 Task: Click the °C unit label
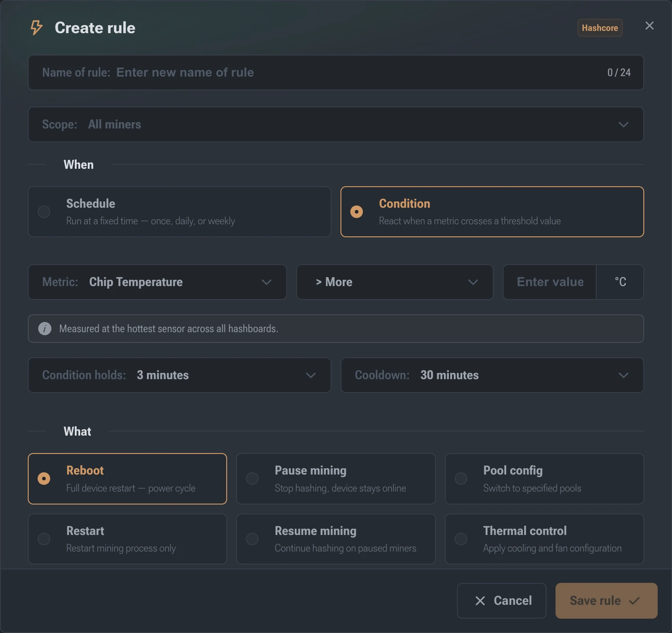(620, 282)
